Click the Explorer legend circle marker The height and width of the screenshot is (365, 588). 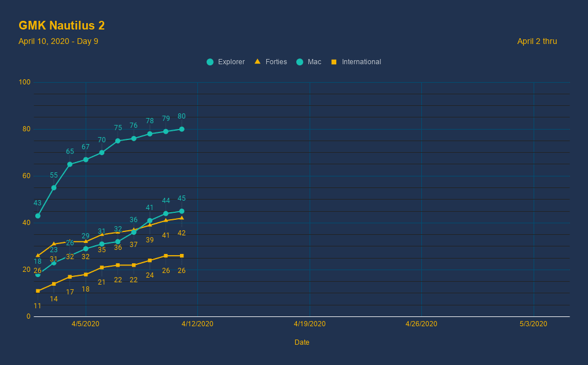[x=210, y=62]
